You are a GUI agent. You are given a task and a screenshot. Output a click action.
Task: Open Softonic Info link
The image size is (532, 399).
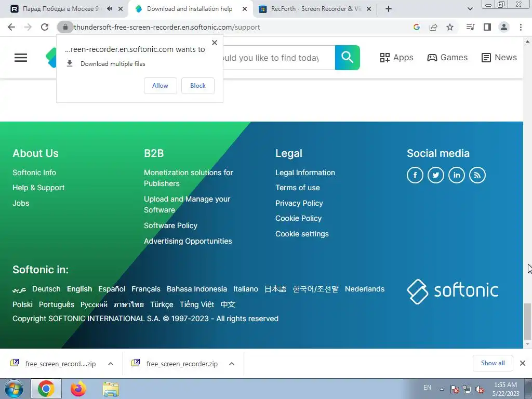pos(34,172)
